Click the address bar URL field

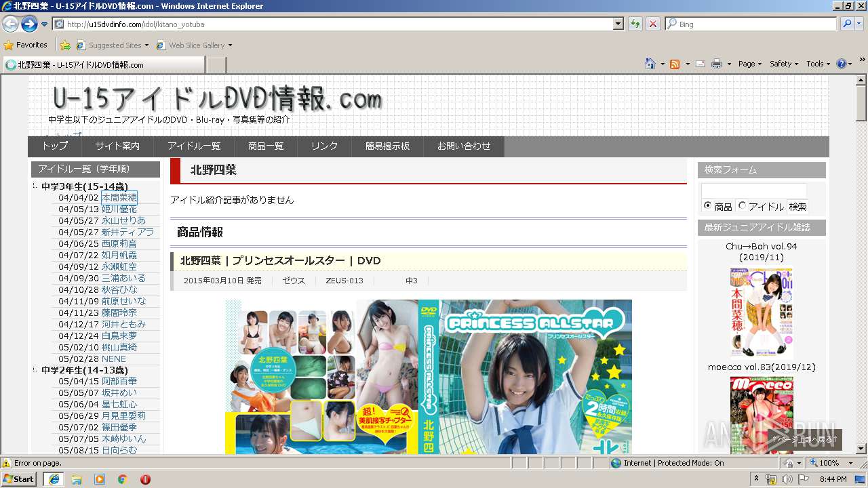tap(332, 24)
